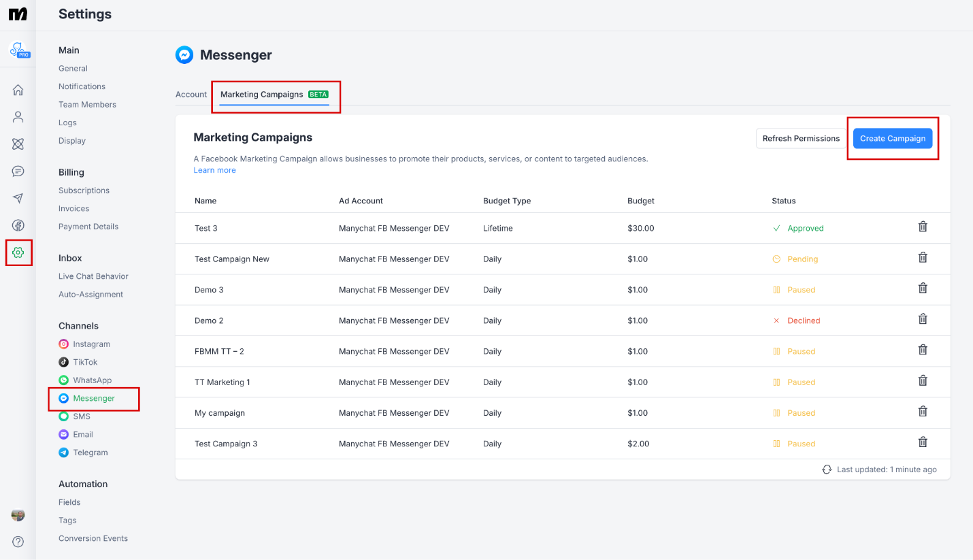Viewport: 973px width, 560px height.
Task: Open the Home icon in left sidebar
Action: 18,90
